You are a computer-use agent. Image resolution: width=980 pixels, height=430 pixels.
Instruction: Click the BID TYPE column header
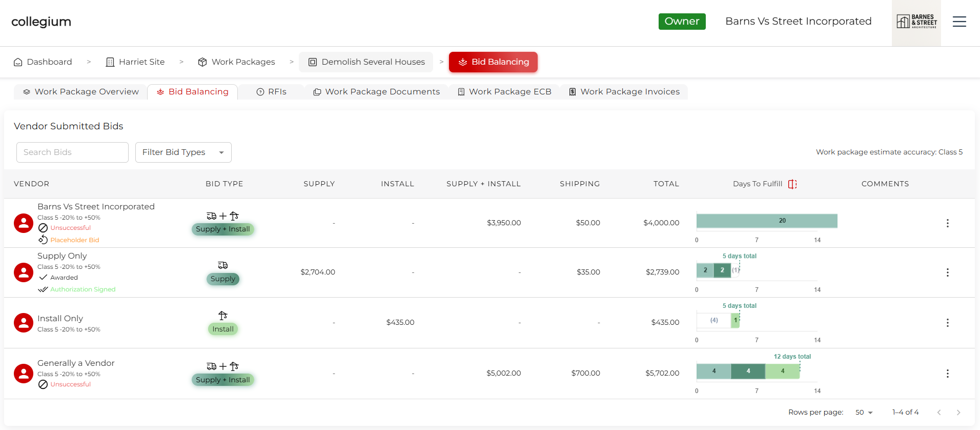[x=224, y=184]
